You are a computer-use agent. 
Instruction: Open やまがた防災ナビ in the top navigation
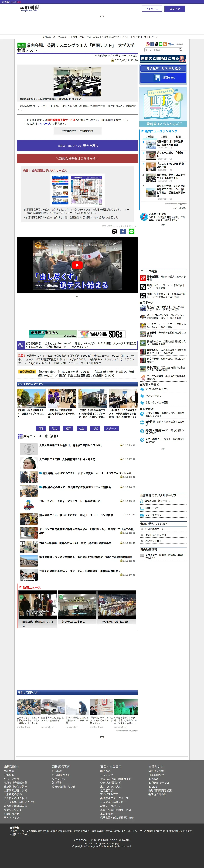tap(111, 37)
